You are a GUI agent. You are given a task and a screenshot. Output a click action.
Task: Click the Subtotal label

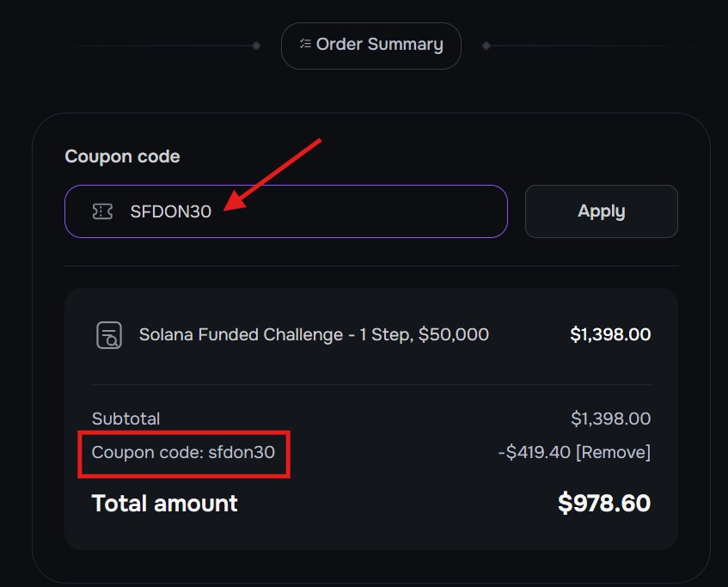125,419
